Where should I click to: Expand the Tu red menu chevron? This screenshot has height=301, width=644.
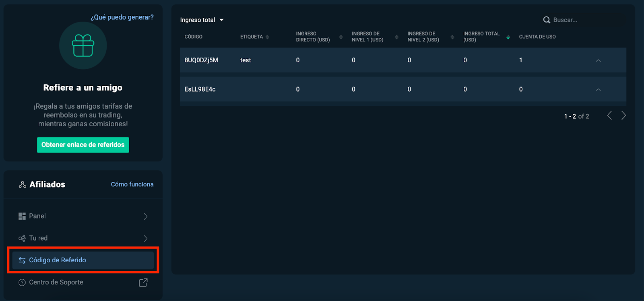point(146,239)
